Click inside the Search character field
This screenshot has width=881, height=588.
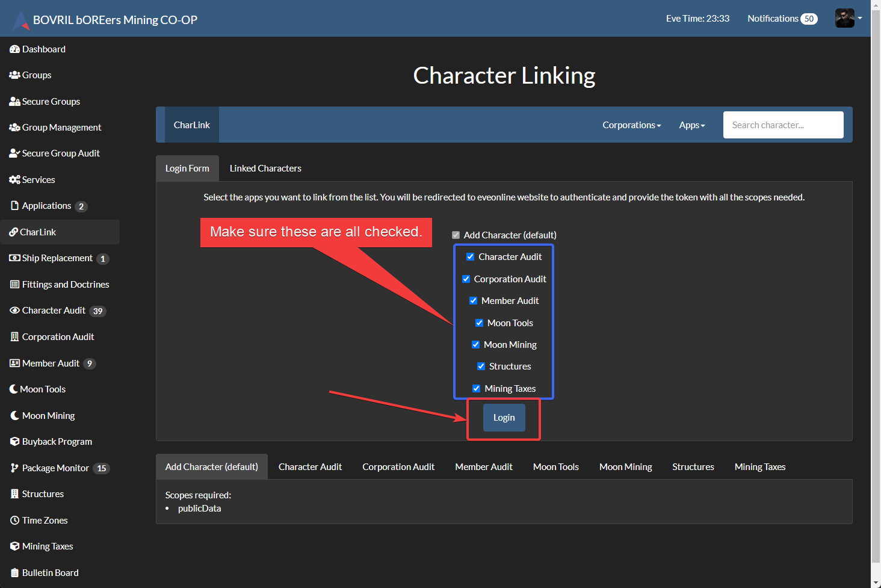783,125
